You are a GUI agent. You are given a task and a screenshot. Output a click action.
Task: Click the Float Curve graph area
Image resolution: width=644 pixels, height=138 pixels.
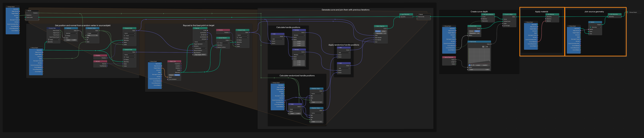[479, 56]
